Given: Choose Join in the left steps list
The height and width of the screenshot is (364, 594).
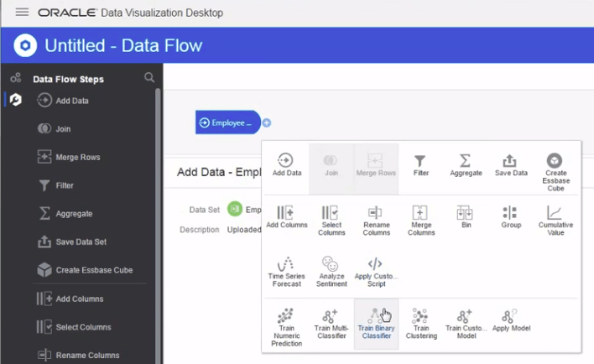Looking at the screenshot, I should point(54,129).
